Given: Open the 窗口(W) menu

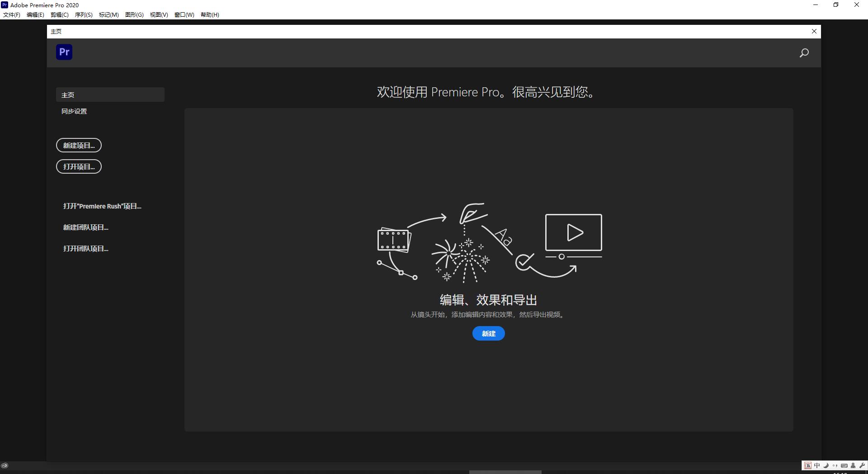Looking at the screenshot, I should pos(184,14).
